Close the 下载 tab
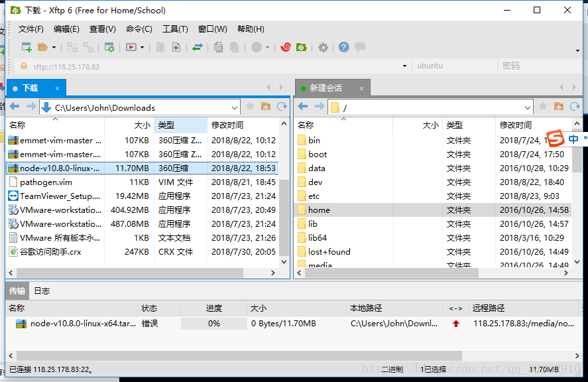Screen dimensions: 588x382 58,89
